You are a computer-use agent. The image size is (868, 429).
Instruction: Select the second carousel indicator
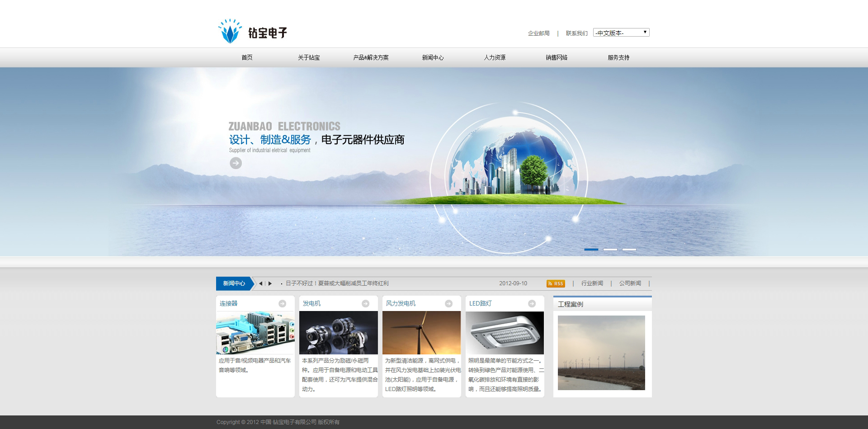tap(610, 250)
